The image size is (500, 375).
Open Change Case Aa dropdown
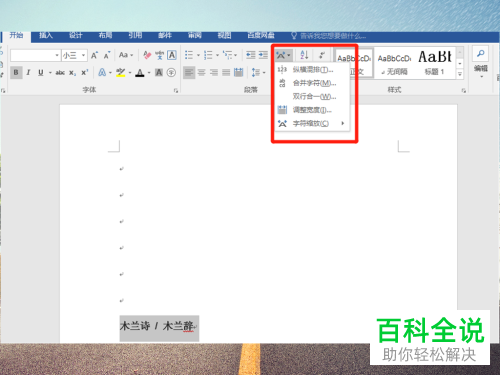pyautogui.click(x=126, y=55)
